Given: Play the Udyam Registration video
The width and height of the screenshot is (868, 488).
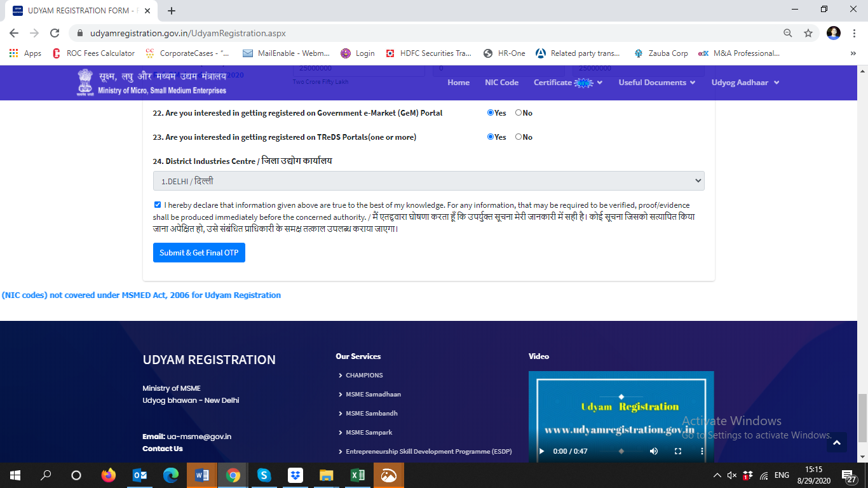Looking at the screenshot, I should tap(542, 451).
